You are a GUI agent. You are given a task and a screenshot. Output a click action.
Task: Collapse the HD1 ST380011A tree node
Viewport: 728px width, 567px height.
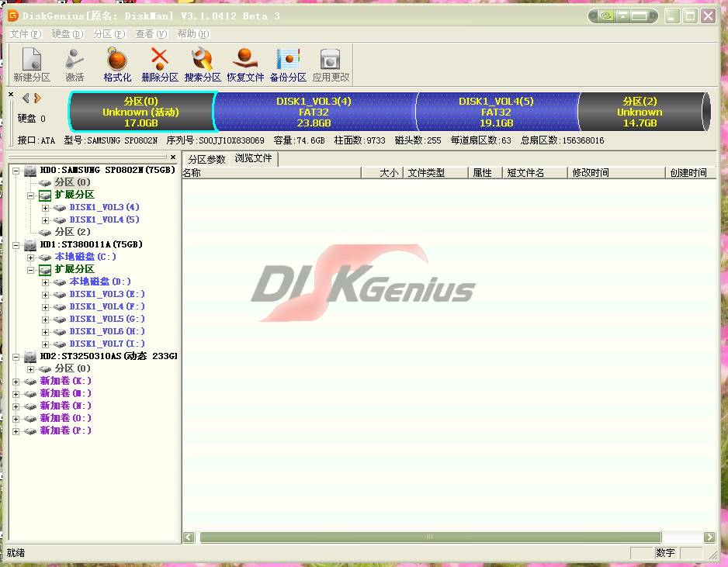tap(16, 245)
